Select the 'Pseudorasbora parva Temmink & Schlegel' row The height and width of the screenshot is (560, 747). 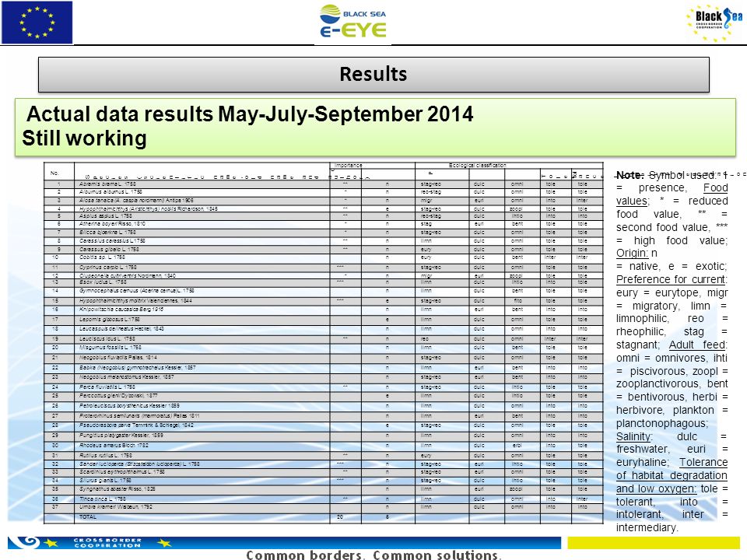click(324, 425)
